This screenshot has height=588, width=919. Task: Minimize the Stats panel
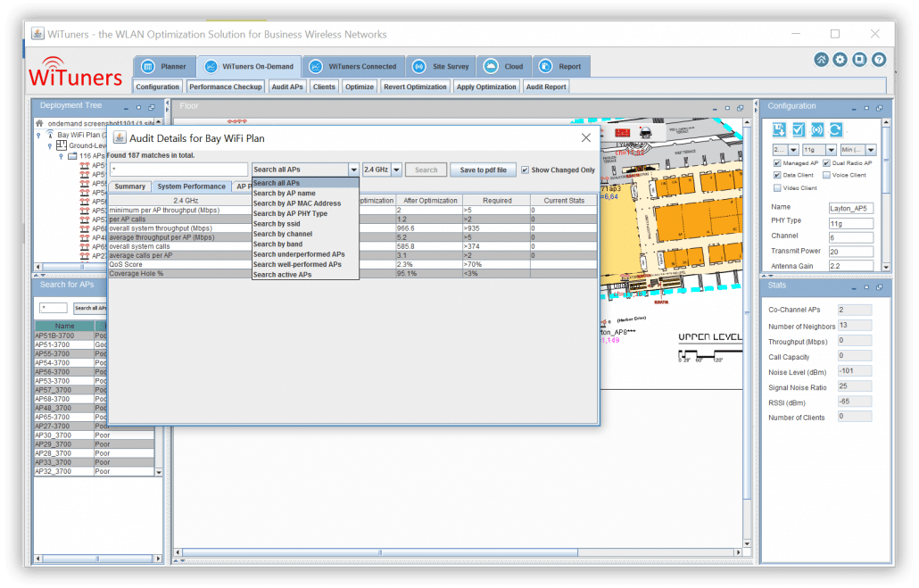coord(853,287)
